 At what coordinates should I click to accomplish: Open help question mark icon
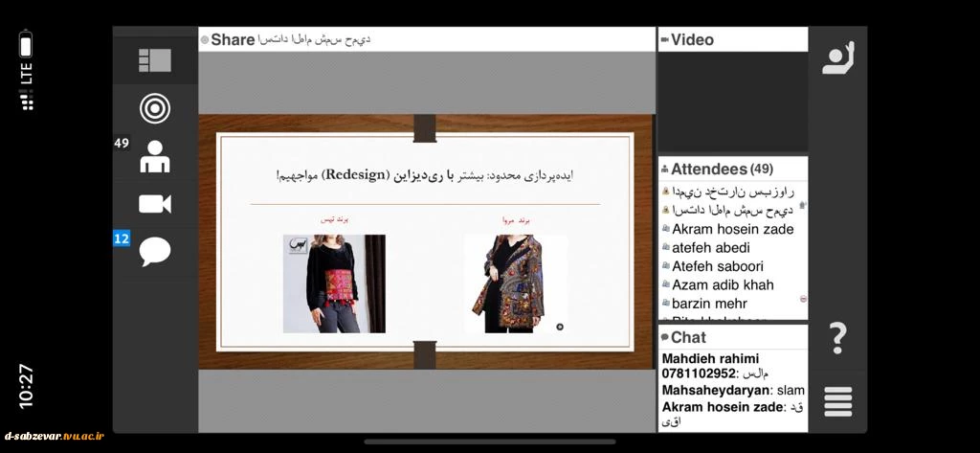[837, 338]
